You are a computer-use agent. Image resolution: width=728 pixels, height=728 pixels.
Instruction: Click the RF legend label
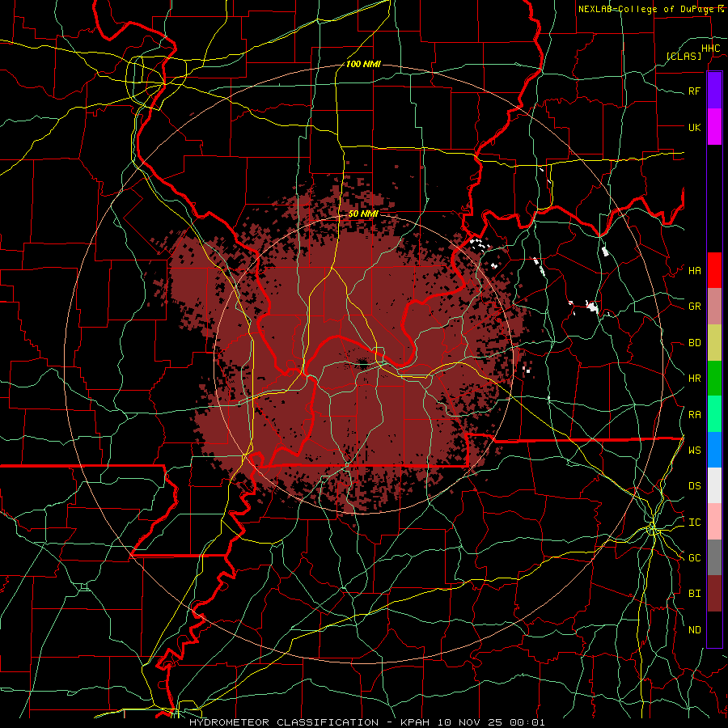695,91
